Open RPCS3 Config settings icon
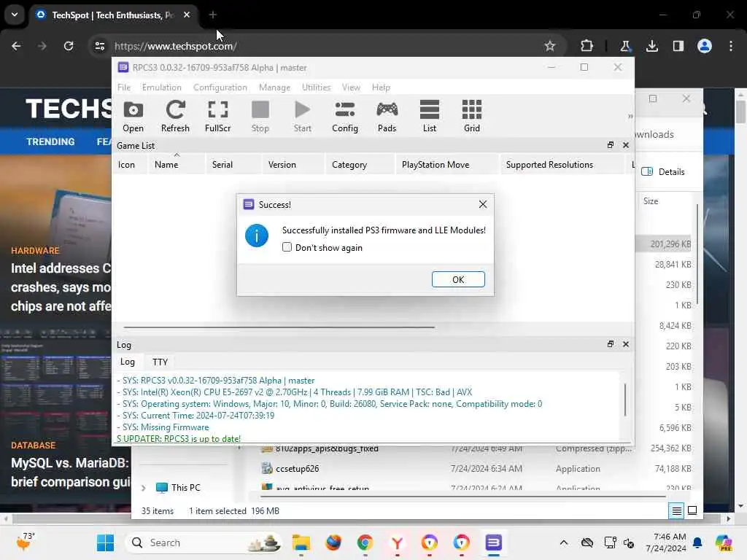This screenshot has width=747, height=560. coord(345,116)
